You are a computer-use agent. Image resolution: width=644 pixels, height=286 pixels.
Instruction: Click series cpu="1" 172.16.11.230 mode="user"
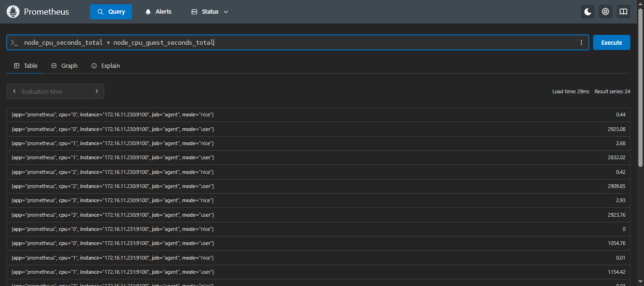(x=113, y=157)
